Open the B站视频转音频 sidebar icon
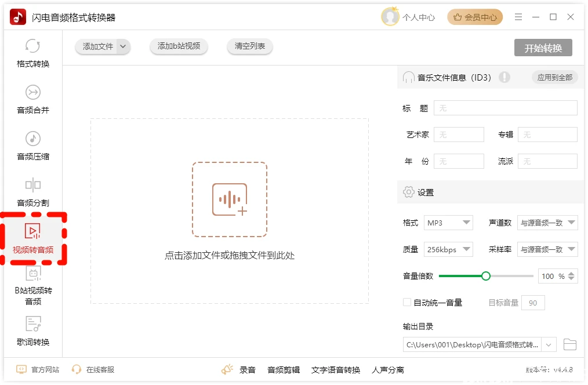588x385 pixels. [x=33, y=274]
